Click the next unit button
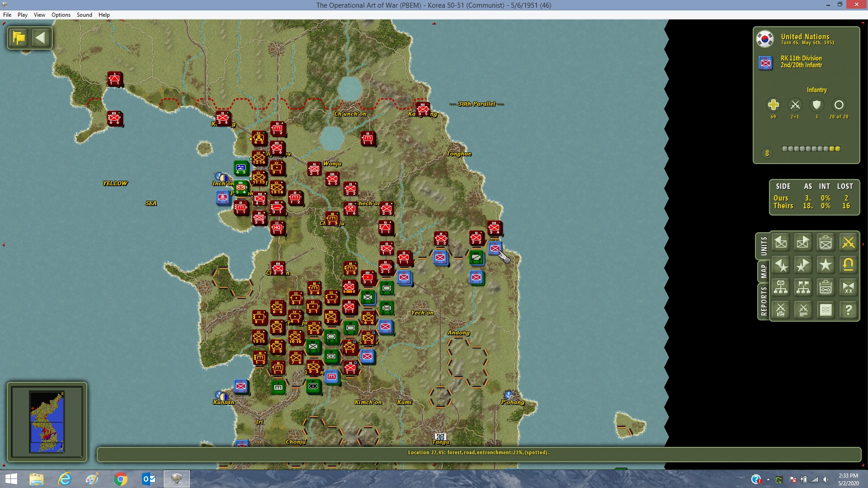This screenshot has width=868, height=488. [803, 243]
